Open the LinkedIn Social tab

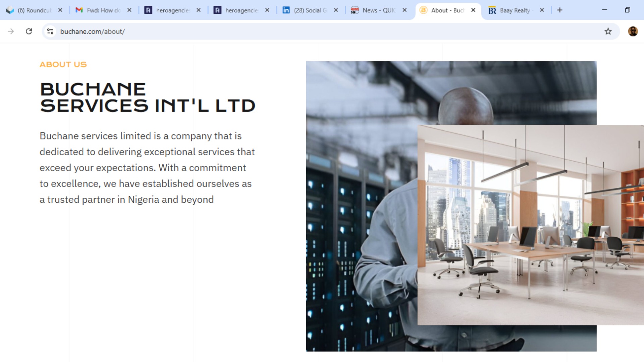[x=310, y=10]
